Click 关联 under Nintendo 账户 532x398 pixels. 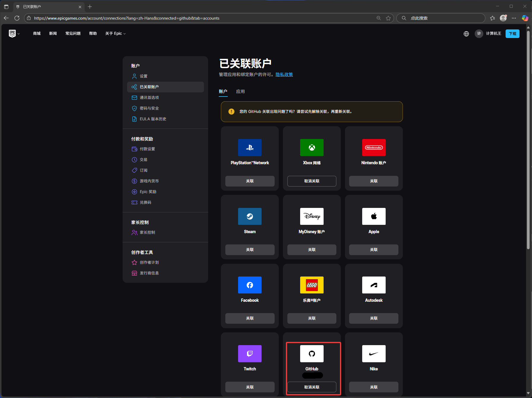pyautogui.click(x=374, y=181)
